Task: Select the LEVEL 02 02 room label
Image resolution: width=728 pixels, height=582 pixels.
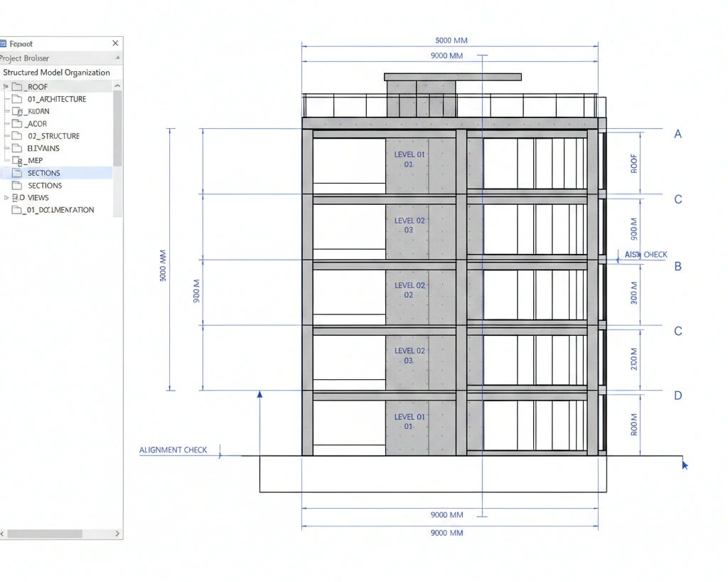Action: [x=409, y=290]
